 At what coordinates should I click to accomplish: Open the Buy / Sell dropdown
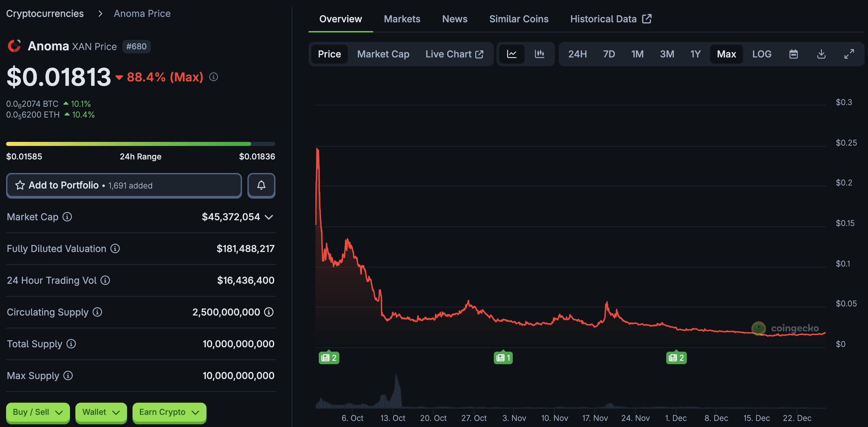(38, 412)
